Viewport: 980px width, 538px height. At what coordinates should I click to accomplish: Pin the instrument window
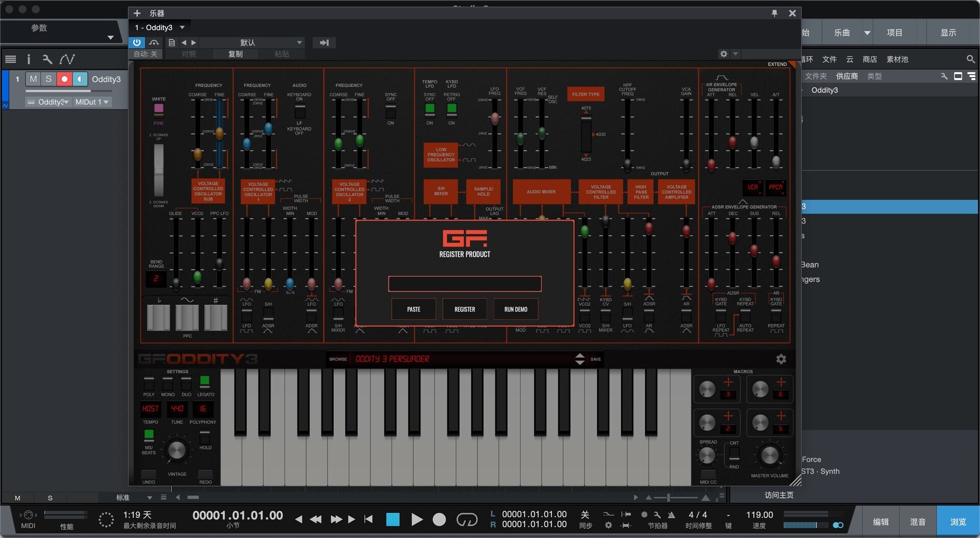[x=774, y=13]
